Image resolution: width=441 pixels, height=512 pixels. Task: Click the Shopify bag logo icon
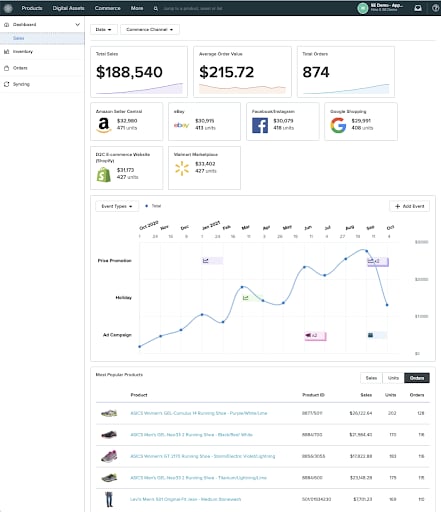tap(104, 174)
